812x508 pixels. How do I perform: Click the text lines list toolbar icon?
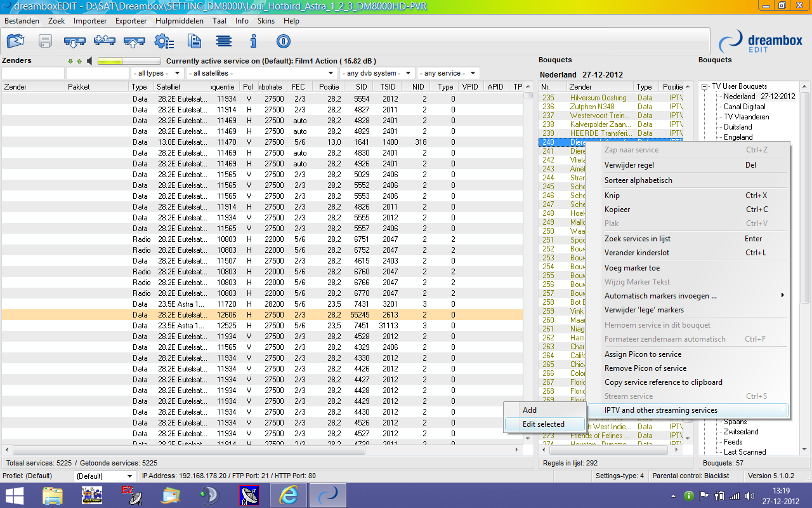point(223,42)
